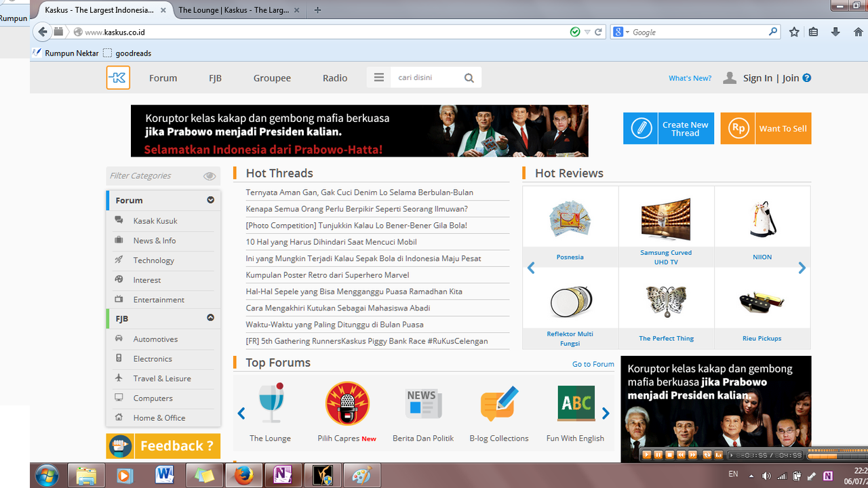The image size is (868, 488).
Task: Show next Hot Reviews with right arrow
Action: coord(802,268)
